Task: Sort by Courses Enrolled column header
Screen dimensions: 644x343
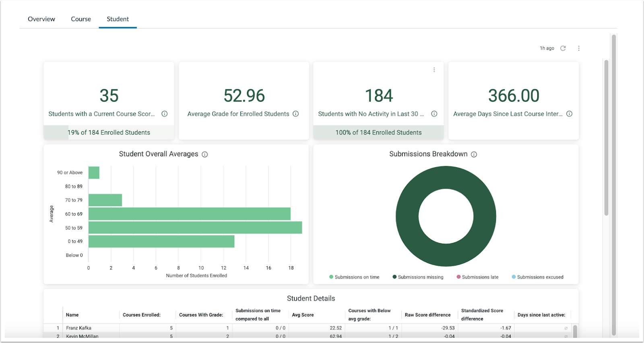Action: (x=142, y=315)
